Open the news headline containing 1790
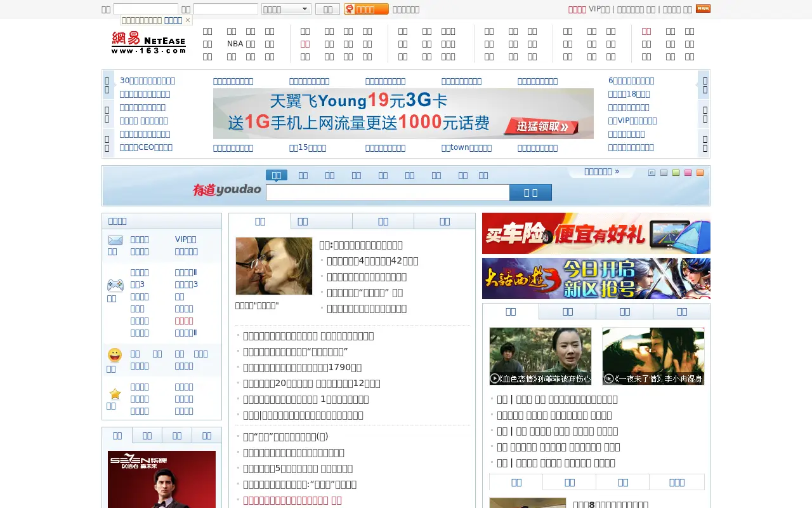Viewport: 812px width, 508px height. pos(302,367)
